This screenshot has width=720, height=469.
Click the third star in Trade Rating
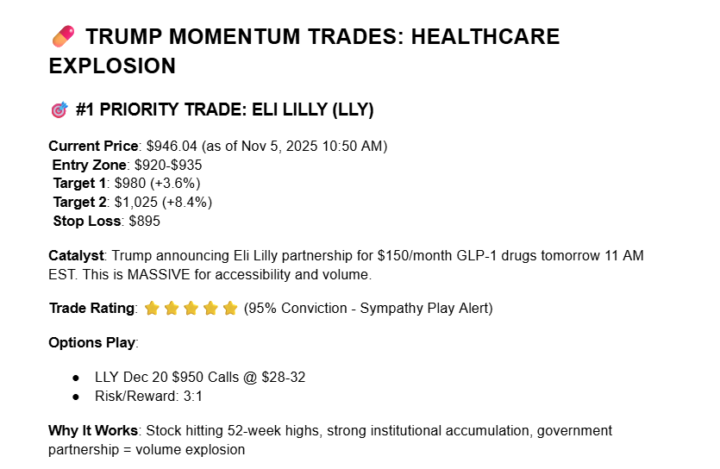point(191,308)
